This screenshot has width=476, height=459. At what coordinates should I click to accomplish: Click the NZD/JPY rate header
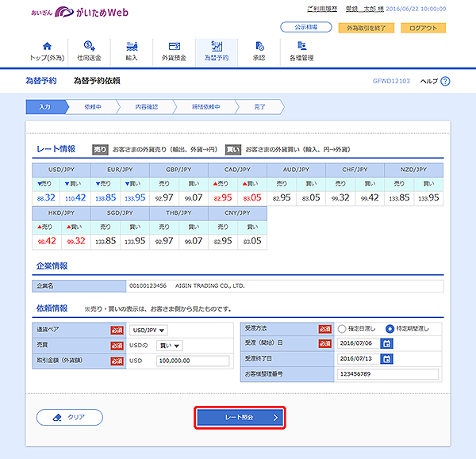tap(414, 170)
